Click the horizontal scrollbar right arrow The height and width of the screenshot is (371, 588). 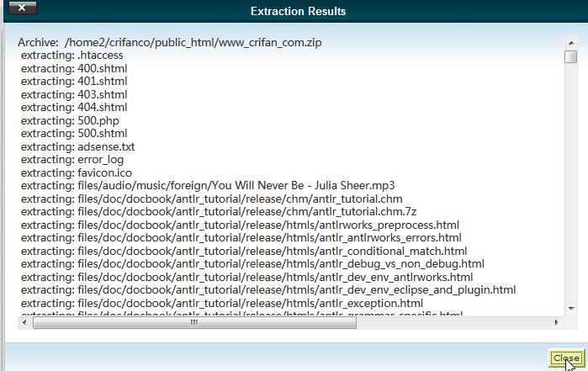coord(556,322)
